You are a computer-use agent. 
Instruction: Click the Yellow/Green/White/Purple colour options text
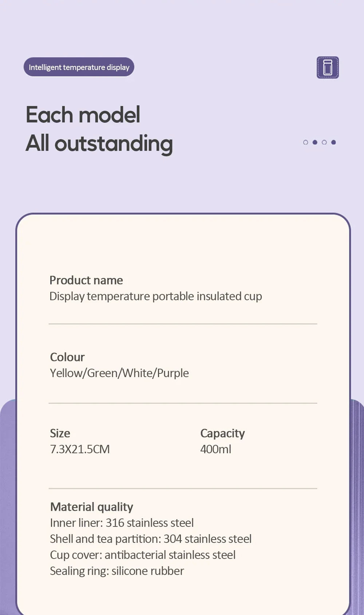click(119, 373)
